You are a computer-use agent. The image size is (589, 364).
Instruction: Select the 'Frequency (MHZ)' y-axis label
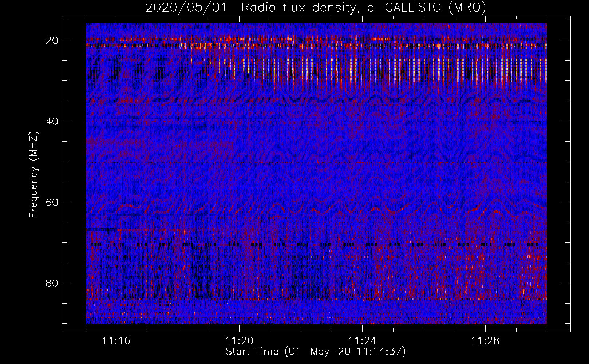pos(33,175)
